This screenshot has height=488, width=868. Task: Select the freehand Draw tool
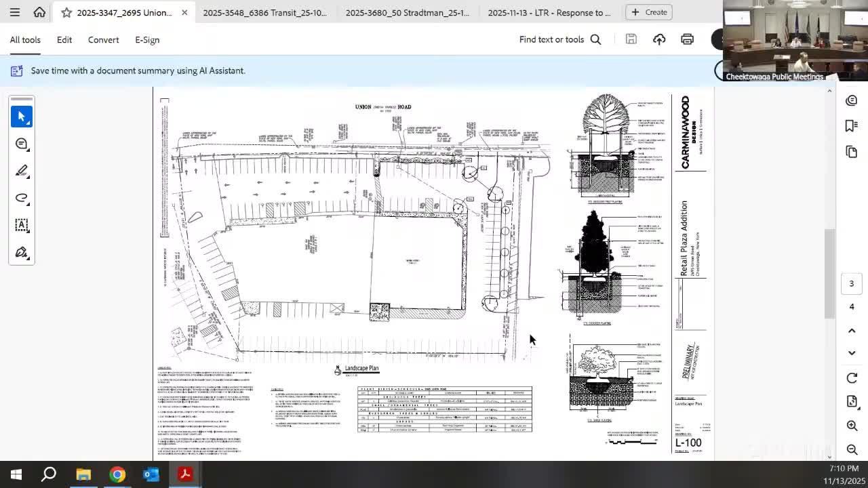tap(21, 197)
